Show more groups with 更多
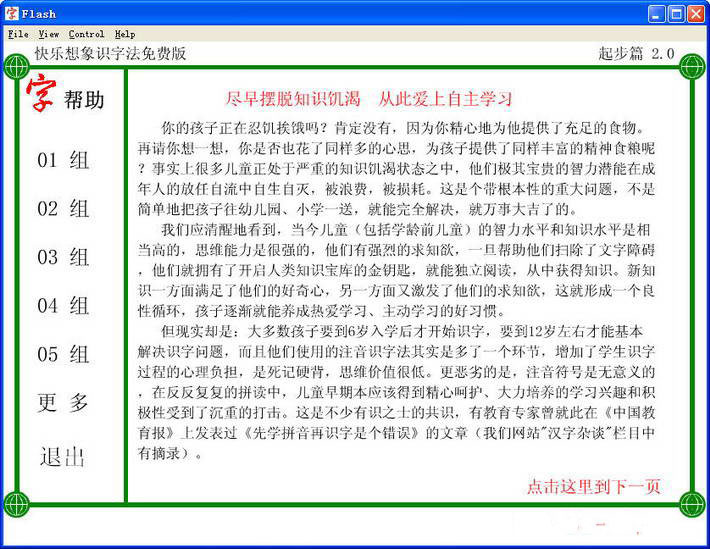The image size is (710, 549). point(64,403)
